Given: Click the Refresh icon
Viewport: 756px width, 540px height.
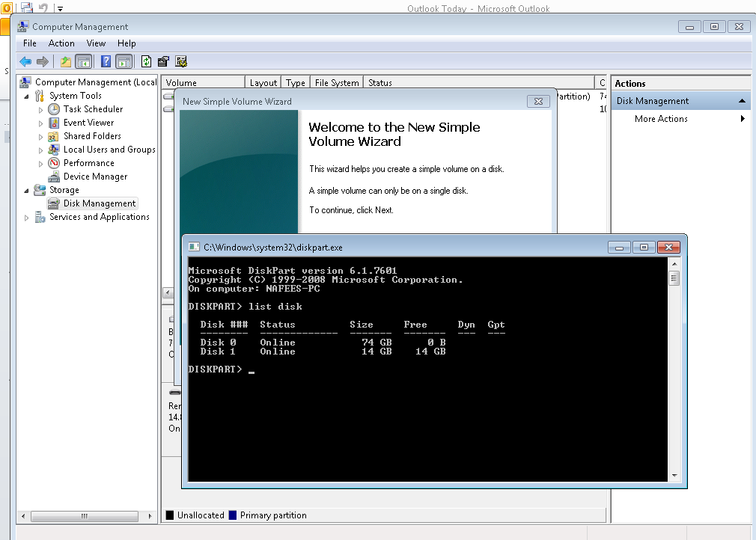Looking at the screenshot, I should [x=146, y=61].
